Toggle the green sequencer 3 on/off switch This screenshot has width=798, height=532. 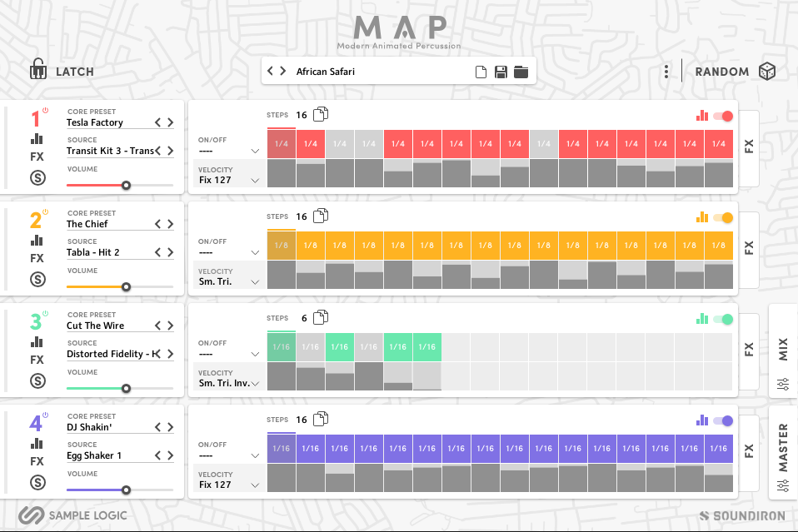(x=723, y=320)
